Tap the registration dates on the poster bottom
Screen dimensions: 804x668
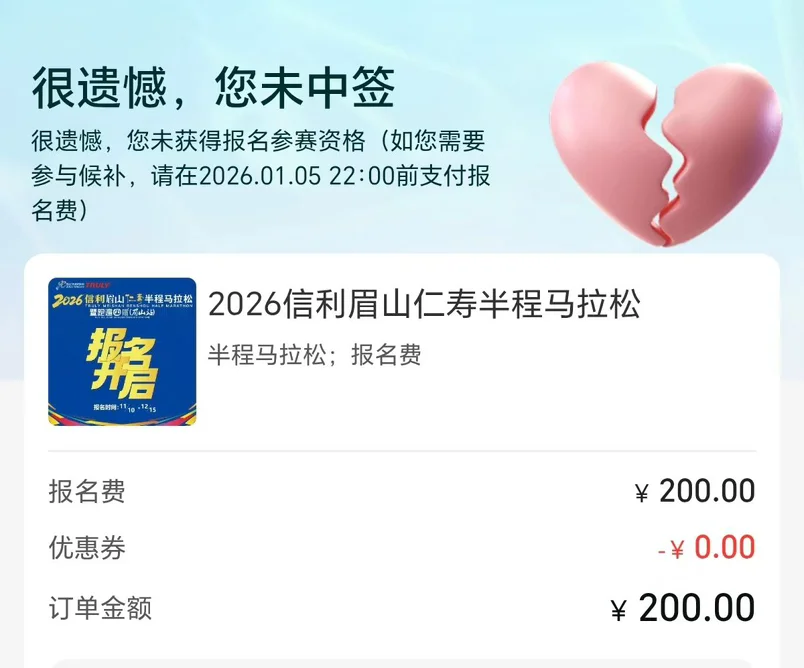(x=125, y=408)
